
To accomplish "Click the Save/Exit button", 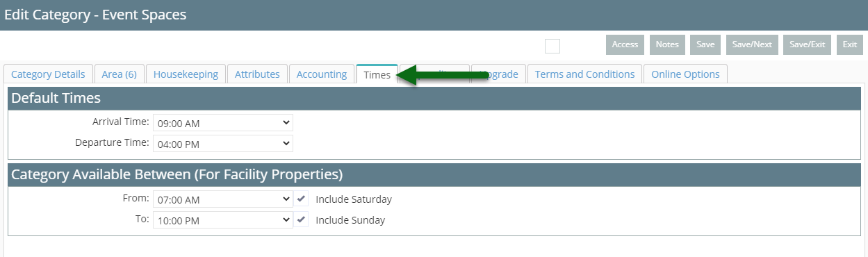I will pos(807,44).
